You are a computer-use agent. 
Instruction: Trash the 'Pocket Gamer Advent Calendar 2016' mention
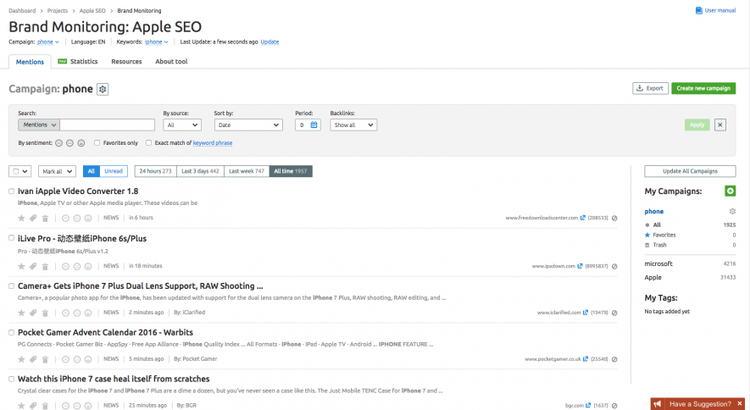[45, 359]
